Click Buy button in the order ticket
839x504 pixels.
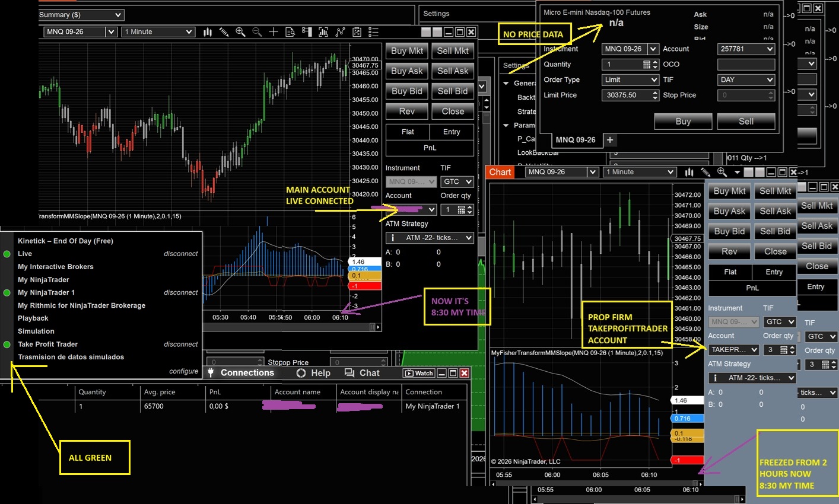click(x=683, y=122)
